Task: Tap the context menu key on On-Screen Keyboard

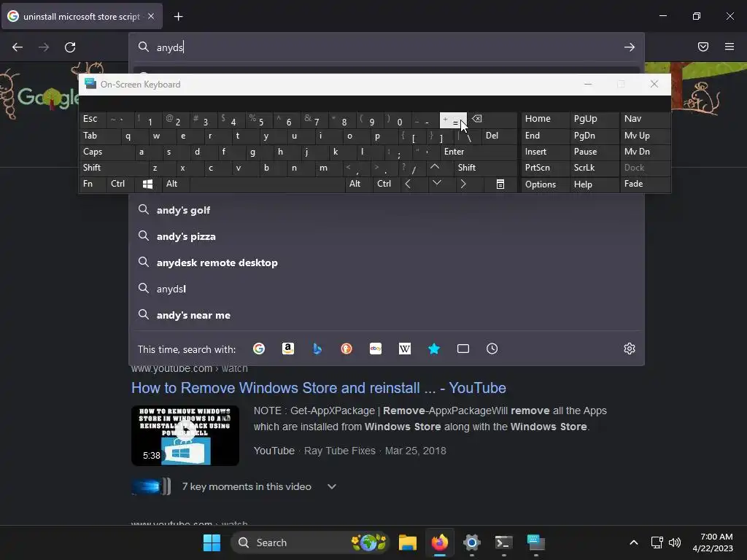Action: pos(500,184)
